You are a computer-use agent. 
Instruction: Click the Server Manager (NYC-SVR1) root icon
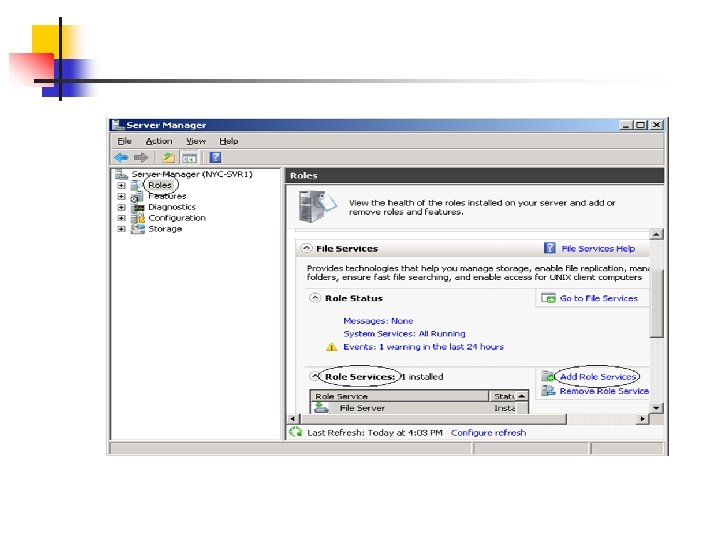[121, 174]
